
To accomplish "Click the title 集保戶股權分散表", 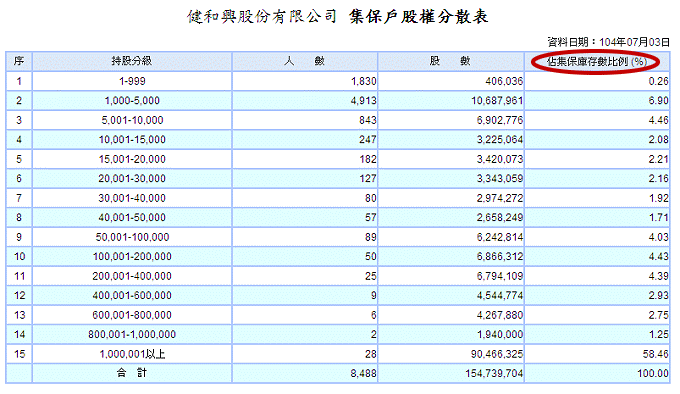I will pos(418,17).
